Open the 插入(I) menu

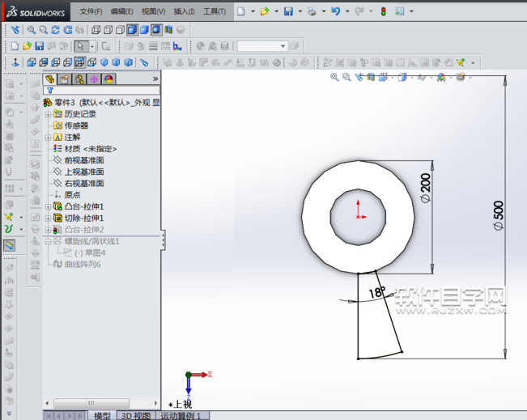[184, 11]
